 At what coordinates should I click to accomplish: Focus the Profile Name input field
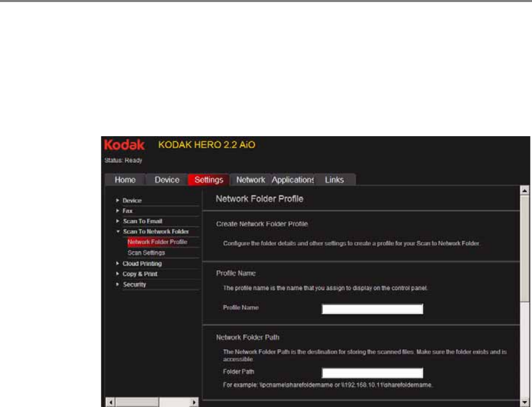pos(372,309)
